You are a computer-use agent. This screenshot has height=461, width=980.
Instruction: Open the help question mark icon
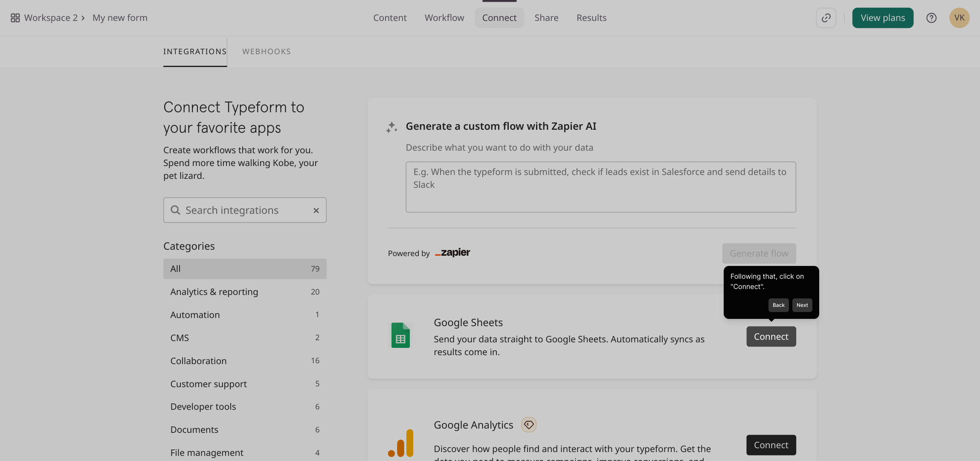pyautogui.click(x=931, y=18)
